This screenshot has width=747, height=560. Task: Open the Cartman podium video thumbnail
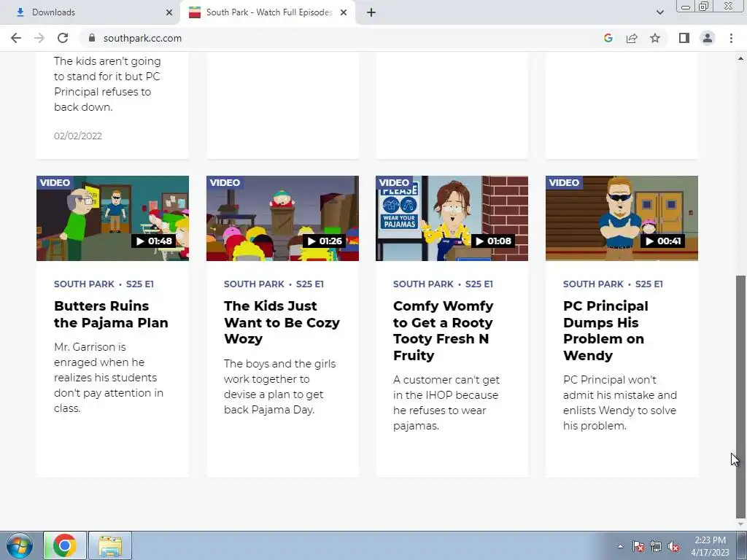tap(282, 218)
